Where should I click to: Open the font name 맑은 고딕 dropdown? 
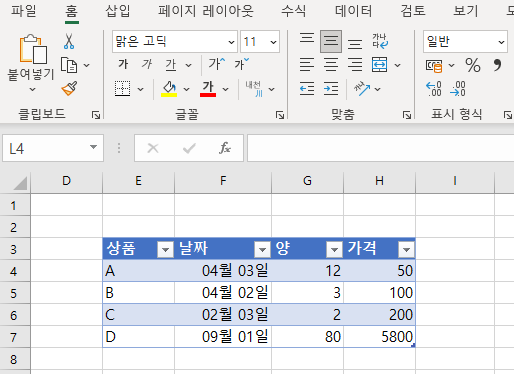coord(231,42)
